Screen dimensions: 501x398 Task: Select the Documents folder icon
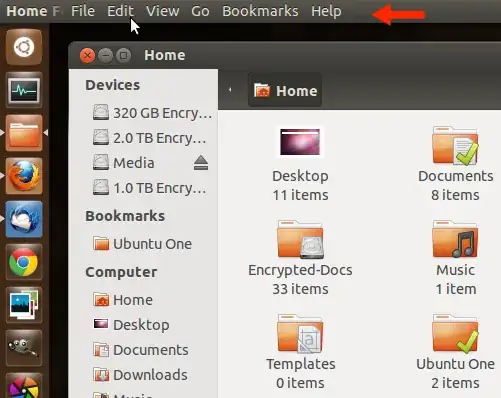(455, 145)
